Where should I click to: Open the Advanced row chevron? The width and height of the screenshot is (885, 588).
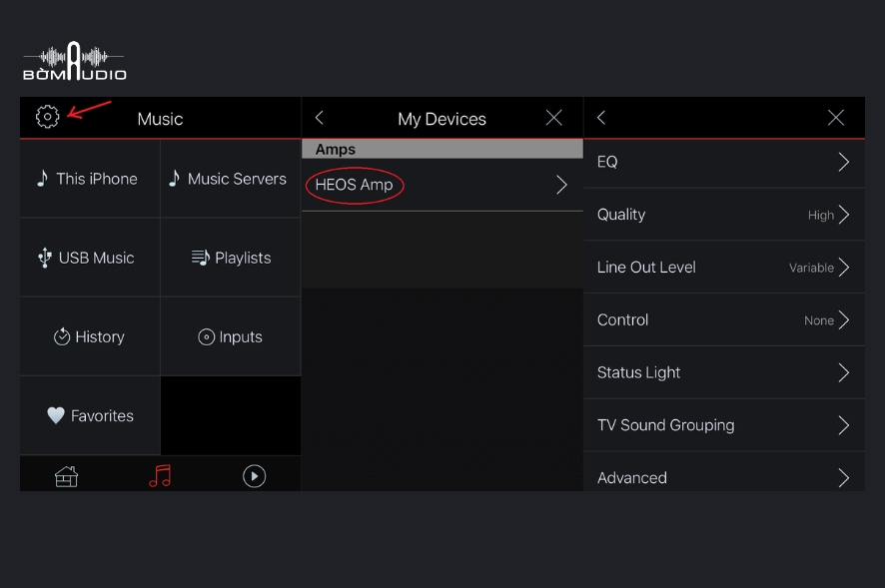(844, 477)
